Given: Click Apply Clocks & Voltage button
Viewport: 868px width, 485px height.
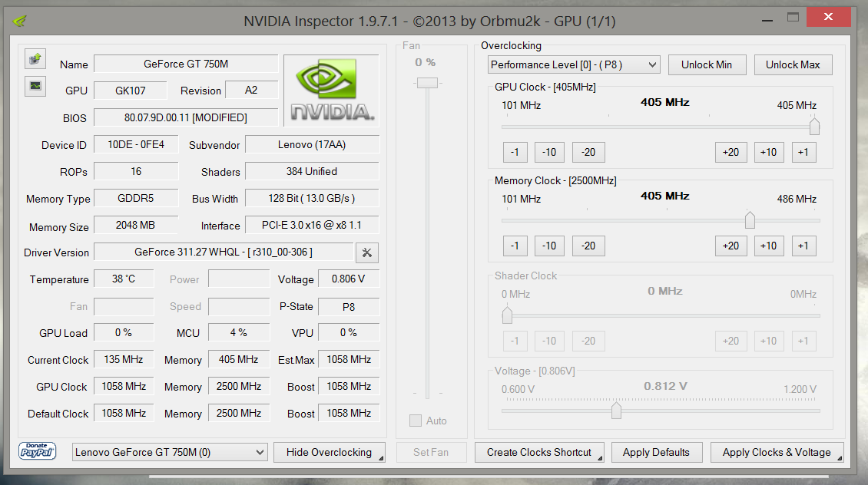Looking at the screenshot, I should click(777, 452).
